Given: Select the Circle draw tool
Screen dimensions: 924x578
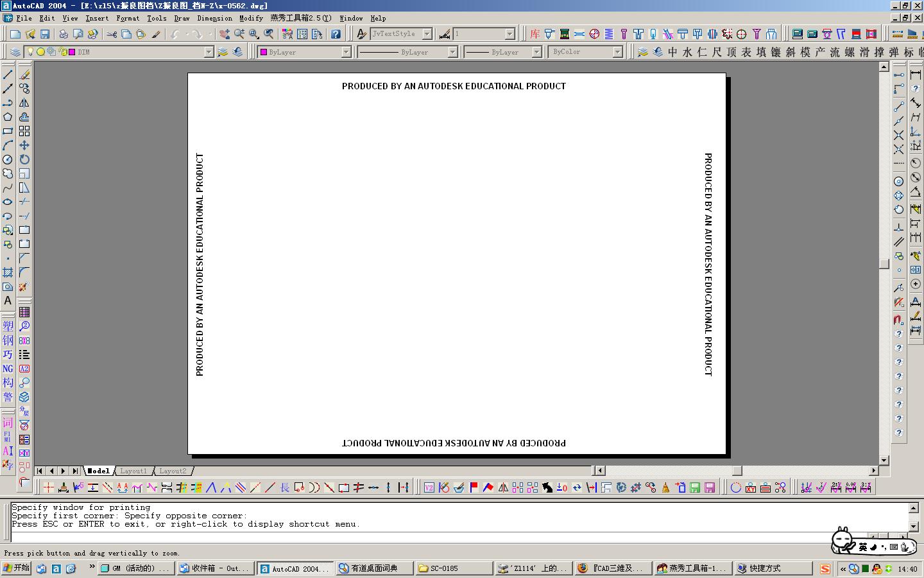Looking at the screenshot, I should tap(8, 159).
